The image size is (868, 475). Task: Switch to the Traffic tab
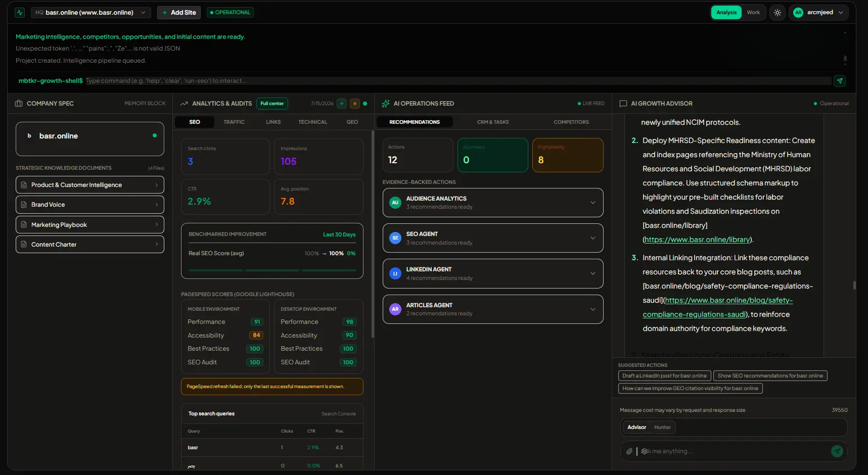click(x=234, y=122)
